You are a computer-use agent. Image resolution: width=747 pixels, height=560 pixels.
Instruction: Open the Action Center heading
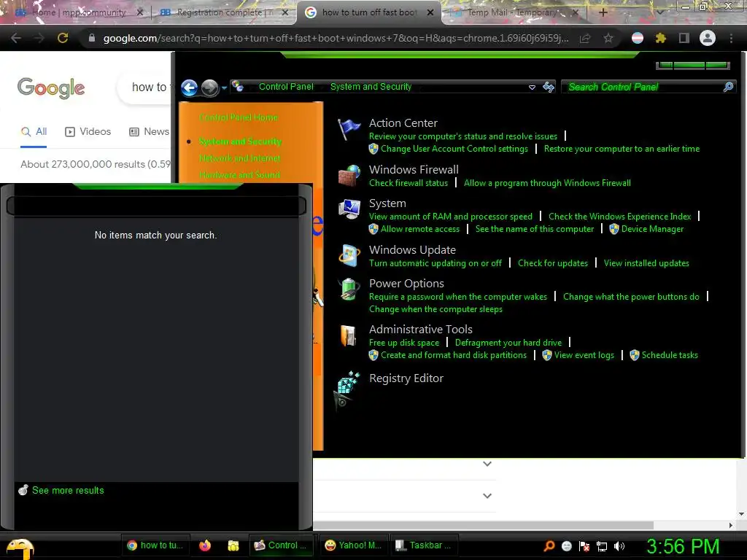(403, 122)
